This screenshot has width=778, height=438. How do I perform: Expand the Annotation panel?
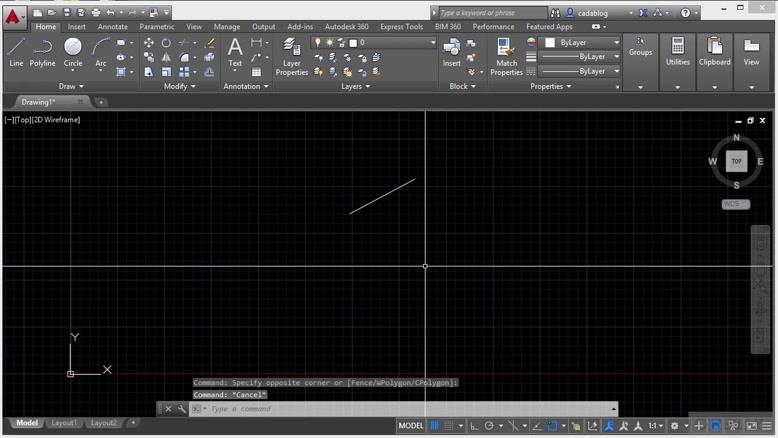(x=246, y=86)
